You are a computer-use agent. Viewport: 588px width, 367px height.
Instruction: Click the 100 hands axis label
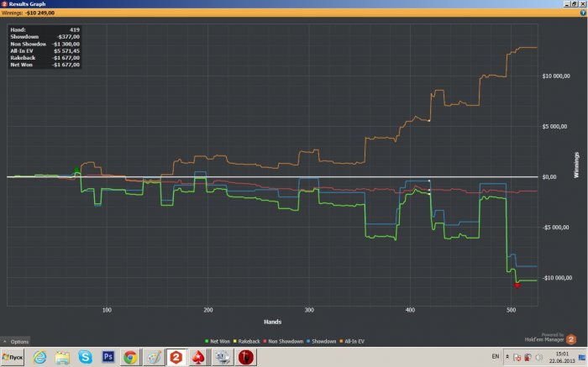coord(107,310)
